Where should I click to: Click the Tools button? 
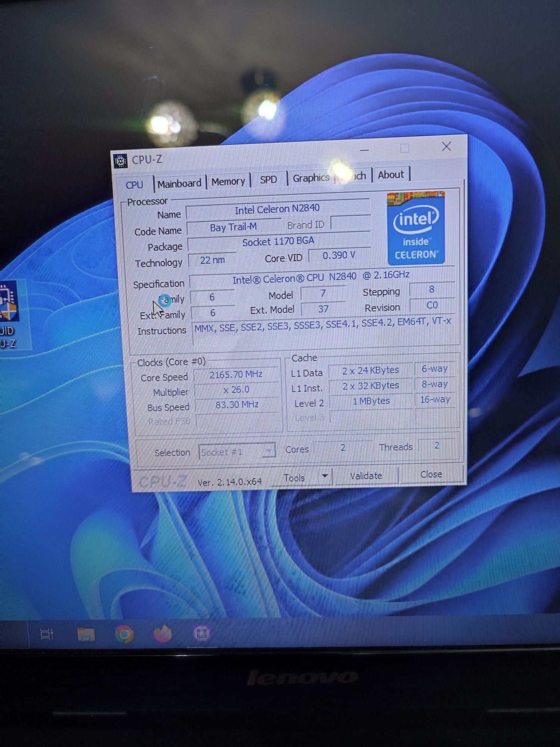pyautogui.click(x=295, y=478)
